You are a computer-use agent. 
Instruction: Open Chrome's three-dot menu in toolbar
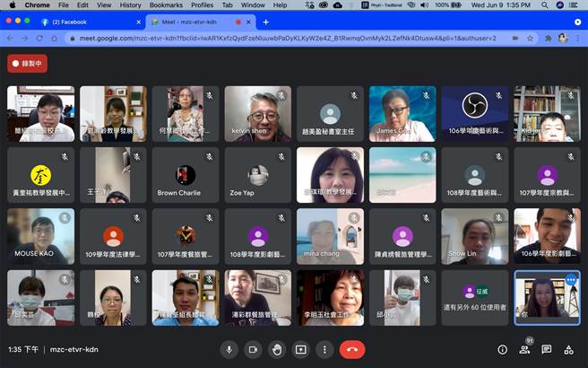click(577, 39)
